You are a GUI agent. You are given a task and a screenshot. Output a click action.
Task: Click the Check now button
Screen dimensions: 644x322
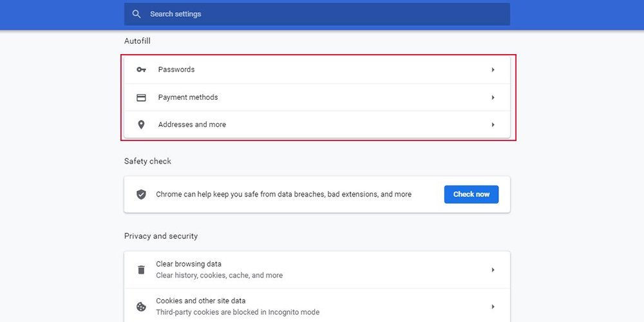(471, 194)
